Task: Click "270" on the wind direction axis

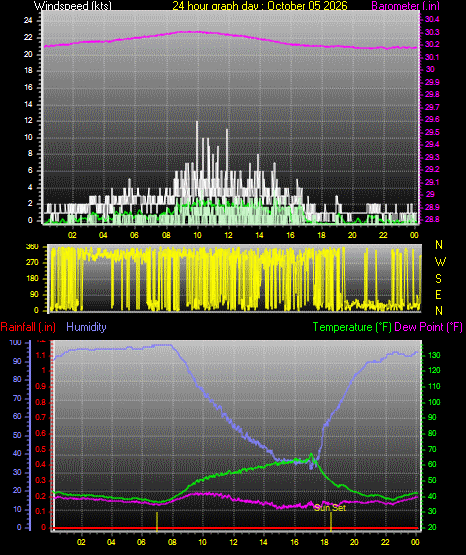Action: coord(33,263)
